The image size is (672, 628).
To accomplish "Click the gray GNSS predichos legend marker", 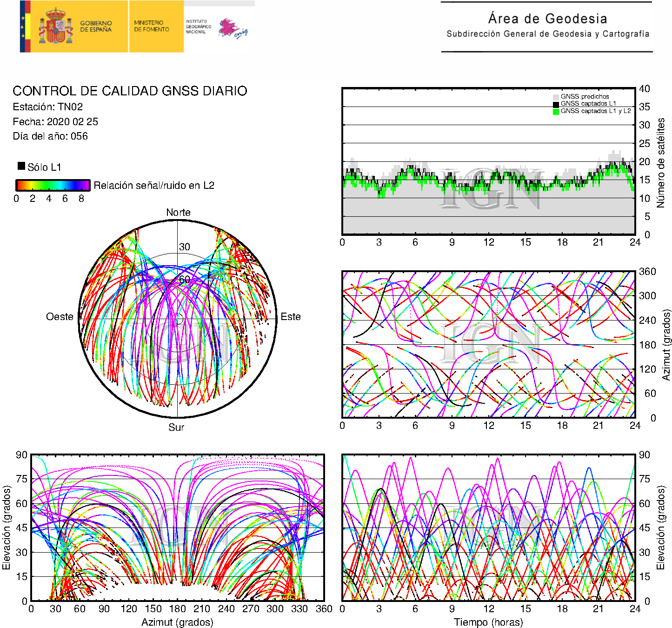I will click(556, 97).
